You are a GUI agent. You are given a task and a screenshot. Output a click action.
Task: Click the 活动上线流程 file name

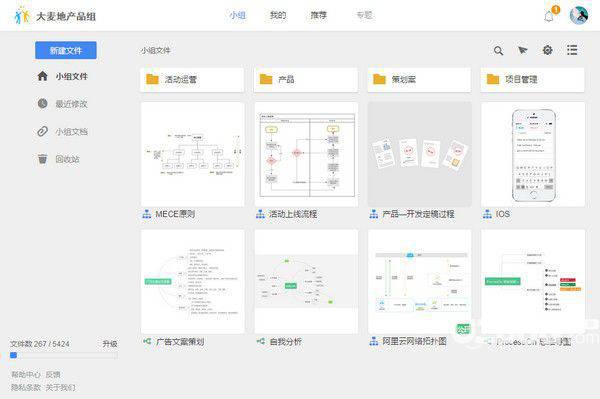(x=293, y=214)
